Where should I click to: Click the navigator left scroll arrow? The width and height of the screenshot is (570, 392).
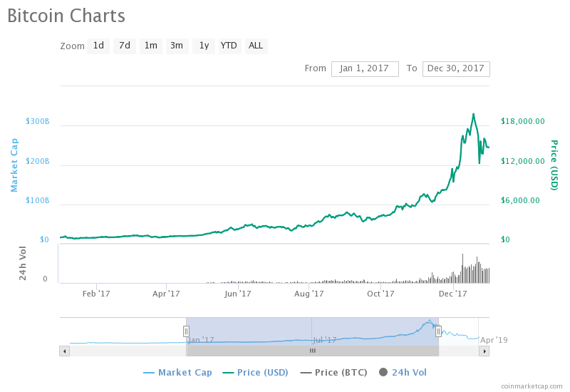[x=65, y=351]
